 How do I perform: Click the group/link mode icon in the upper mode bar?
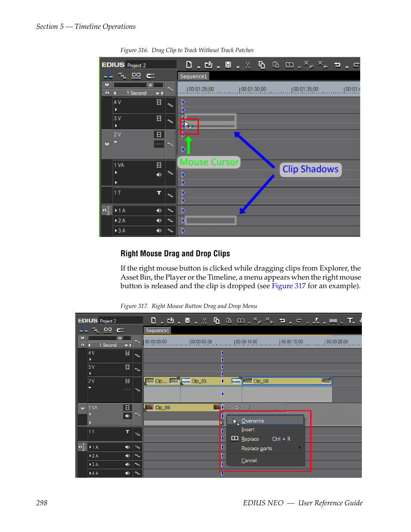(136, 76)
